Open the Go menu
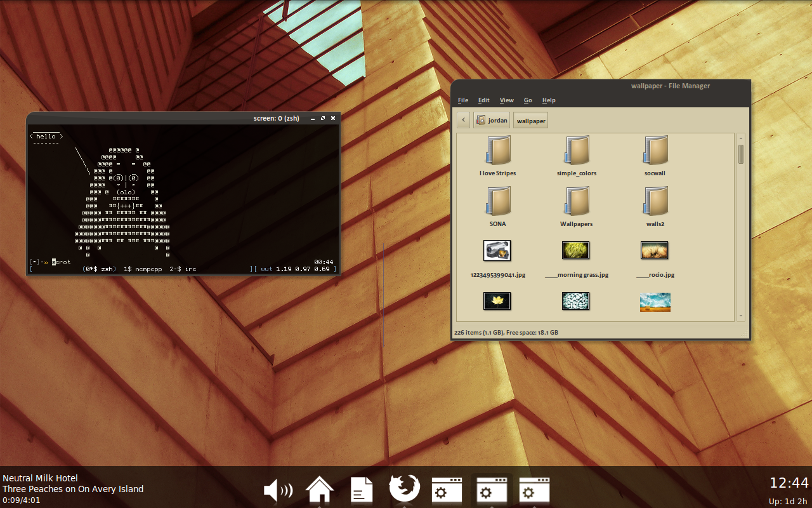The width and height of the screenshot is (812, 508). click(x=528, y=100)
